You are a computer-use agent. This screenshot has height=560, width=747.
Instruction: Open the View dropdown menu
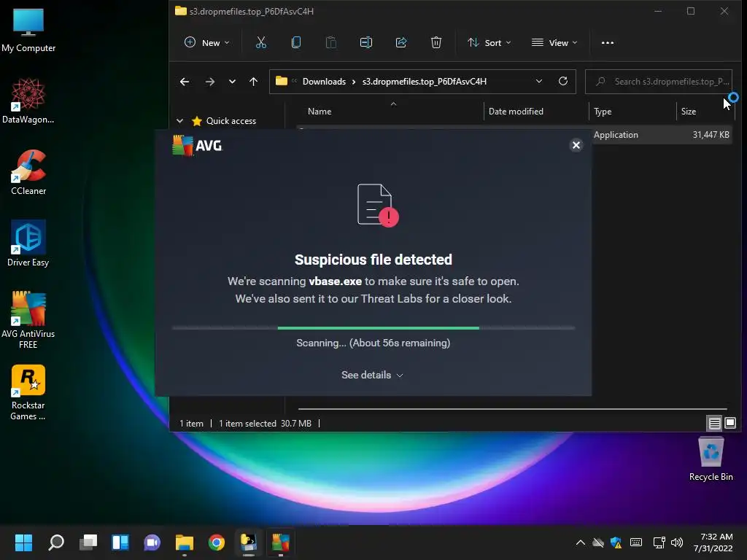554,43
